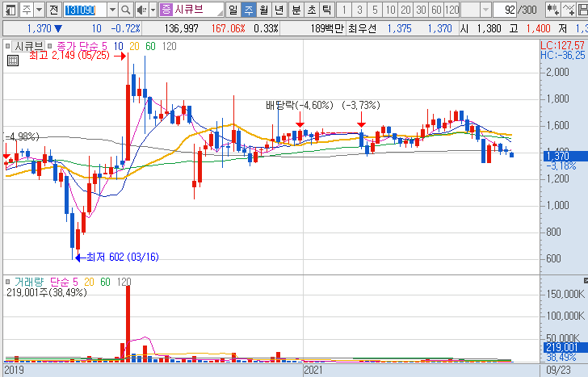The width and height of the screenshot is (588, 377).
Task: Click the current price tag 1,370
Action: [565, 156]
